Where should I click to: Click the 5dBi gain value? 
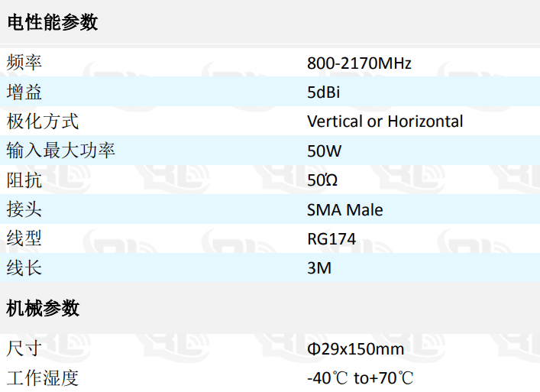tap(323, 92)
